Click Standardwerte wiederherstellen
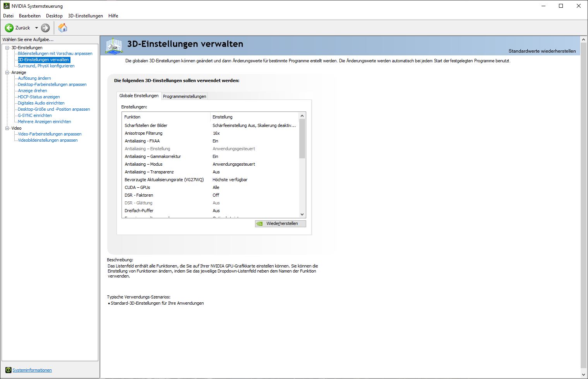The image size is (588, 379). coord(542,51)
